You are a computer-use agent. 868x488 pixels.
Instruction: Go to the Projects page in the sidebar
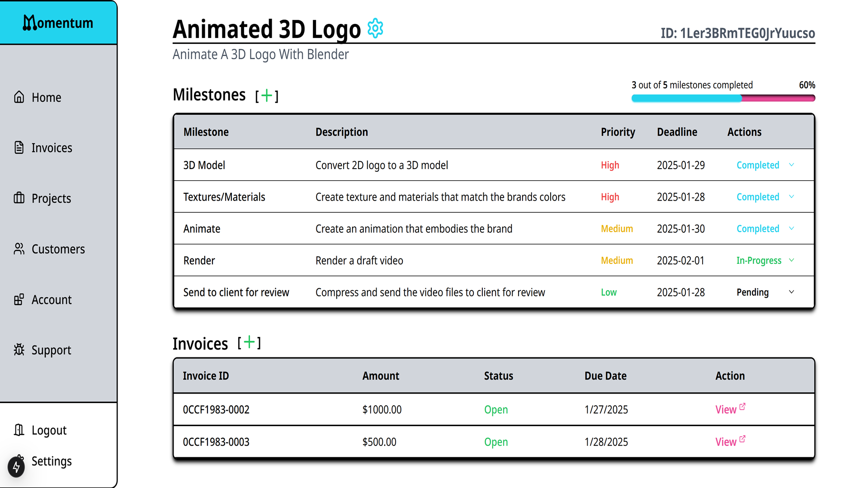point(51,198)
